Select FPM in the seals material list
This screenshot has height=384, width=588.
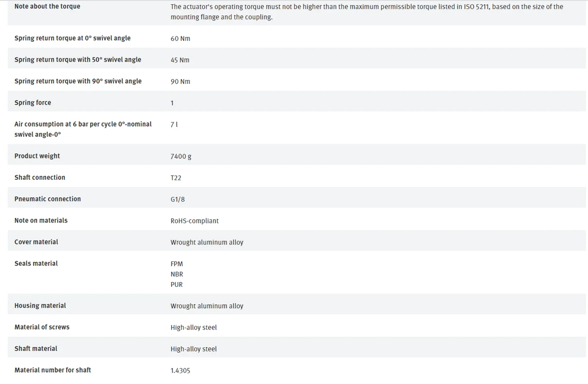[x=177, y=264]
